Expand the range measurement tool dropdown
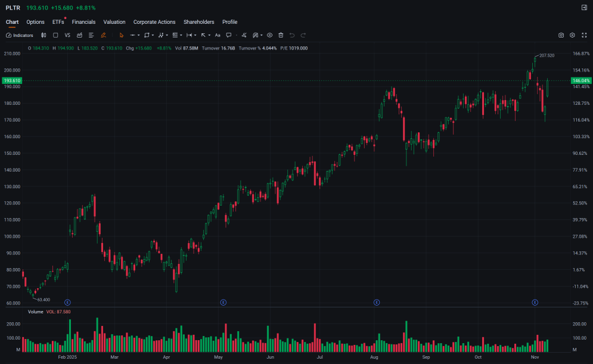593x364 pixels. coord(195,35)
